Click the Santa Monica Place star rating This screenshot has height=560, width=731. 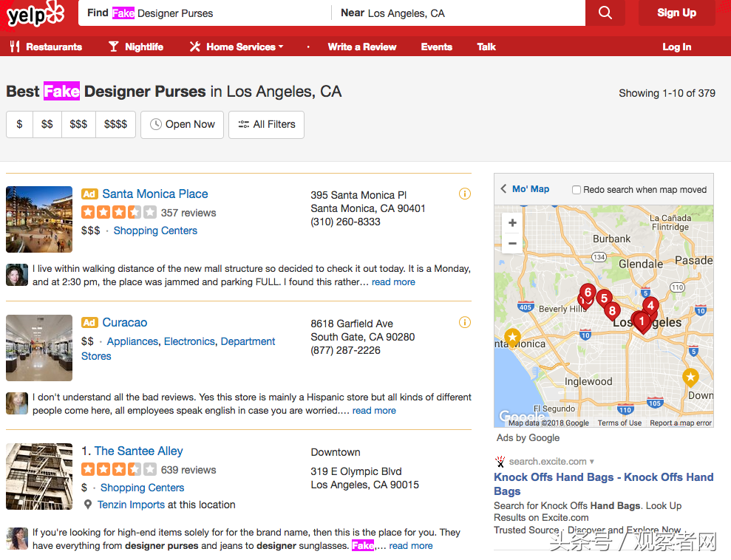[x=119, y=213]
